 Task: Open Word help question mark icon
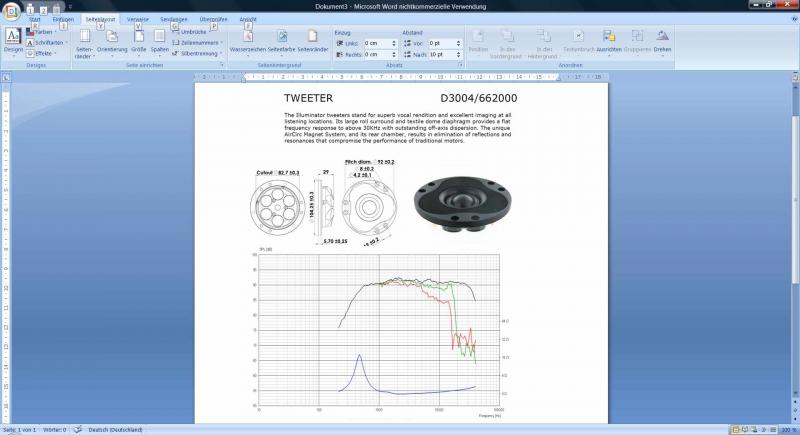pyautogui.click(x=794, y=19)
